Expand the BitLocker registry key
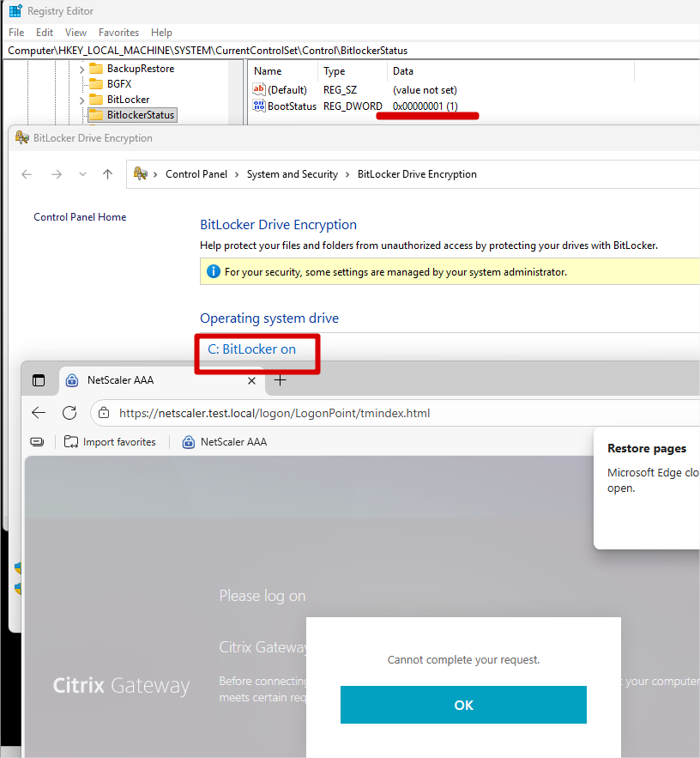Image resolution: width=700 pixels, height=758 pixels. click(x=81, y=100)
